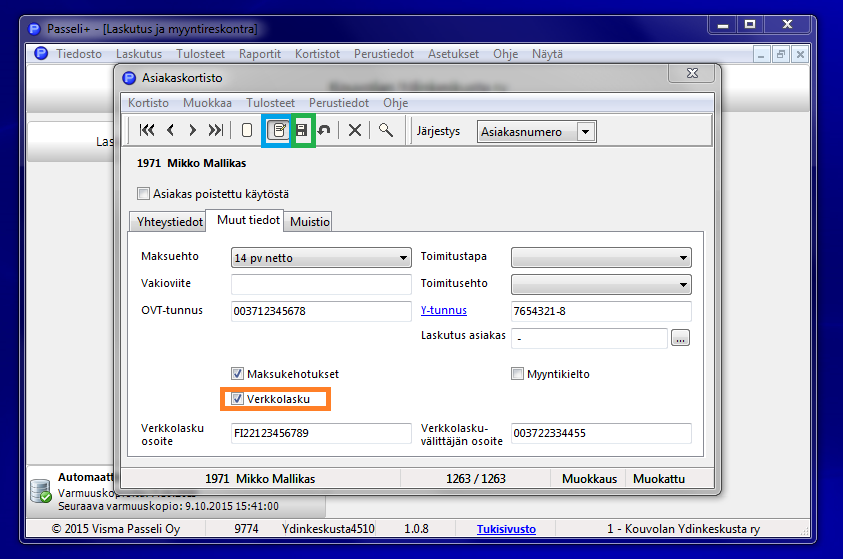Switch to the Yhteystiedot tab
843x559 pixels.
coord(169,221)
